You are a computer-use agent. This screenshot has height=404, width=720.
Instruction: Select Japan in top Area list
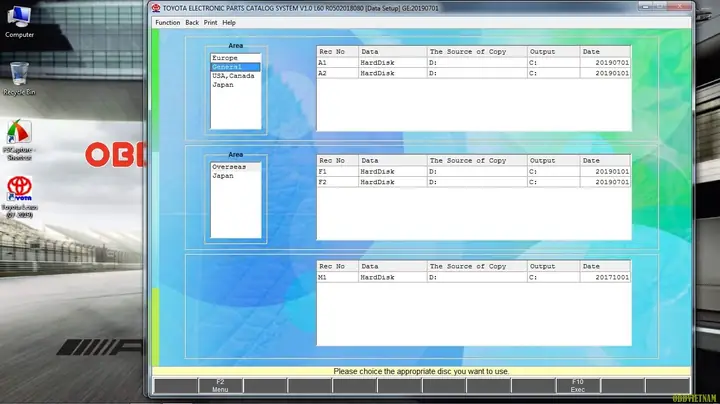pos(236,85)
